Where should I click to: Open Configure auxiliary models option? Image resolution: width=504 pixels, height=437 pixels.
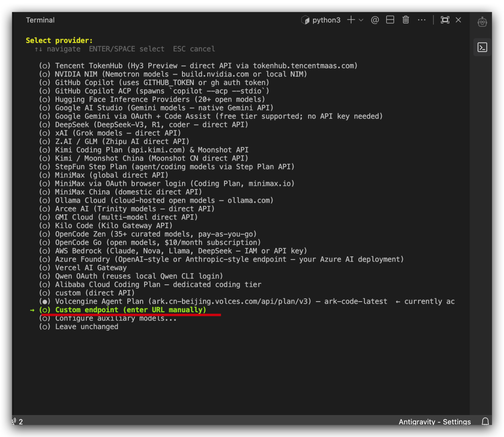coord(108,318)
